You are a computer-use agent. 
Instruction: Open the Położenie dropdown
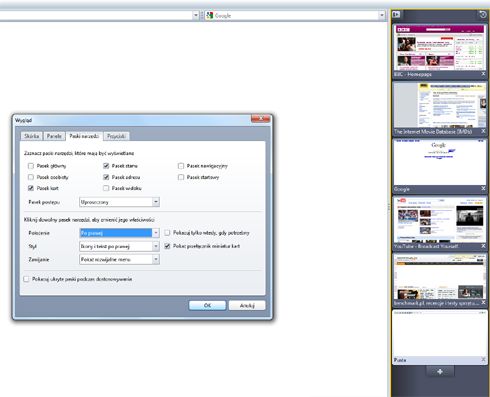[119, 233]
